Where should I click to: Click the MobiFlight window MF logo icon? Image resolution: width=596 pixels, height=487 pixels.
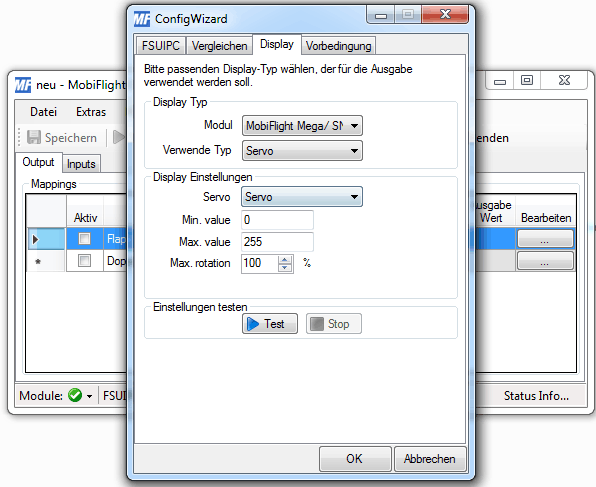pos(23,84)
